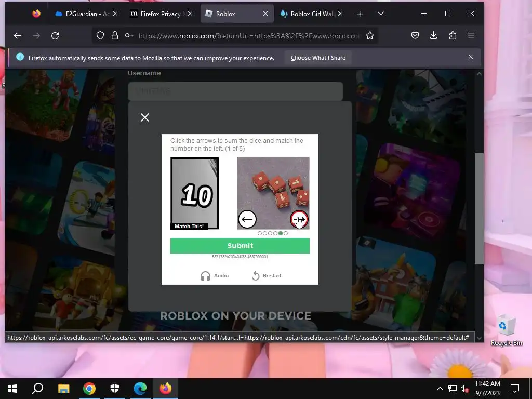Expand the list all tabs dropdown

point(381,14)
